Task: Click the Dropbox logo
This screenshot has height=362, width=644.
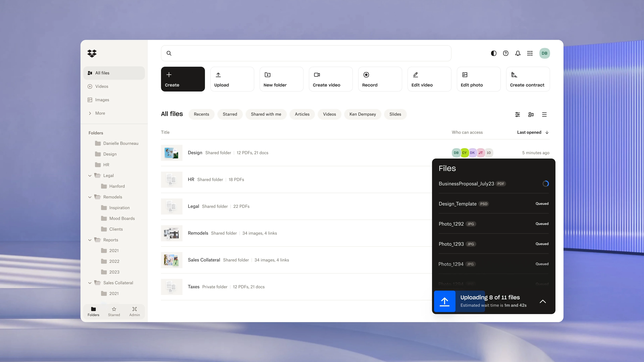Action: click(x=92, y=53)
